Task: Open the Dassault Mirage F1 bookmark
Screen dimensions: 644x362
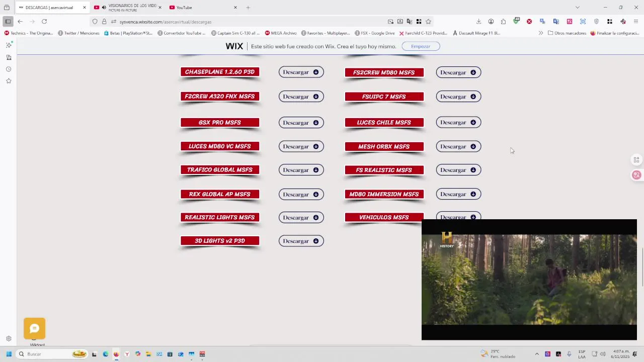Action: point(476,33)
